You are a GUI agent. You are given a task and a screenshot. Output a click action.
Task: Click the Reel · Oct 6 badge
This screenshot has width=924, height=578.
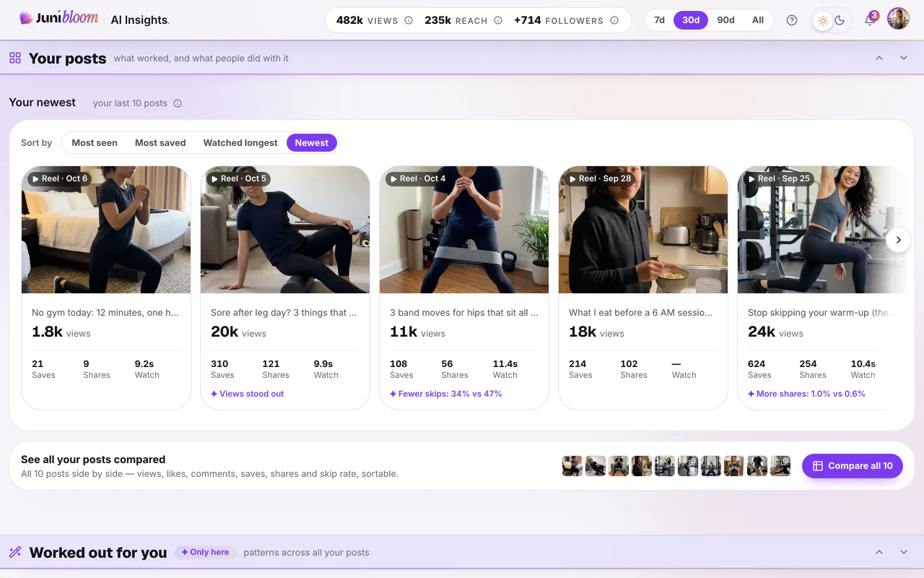pos(59,178)
